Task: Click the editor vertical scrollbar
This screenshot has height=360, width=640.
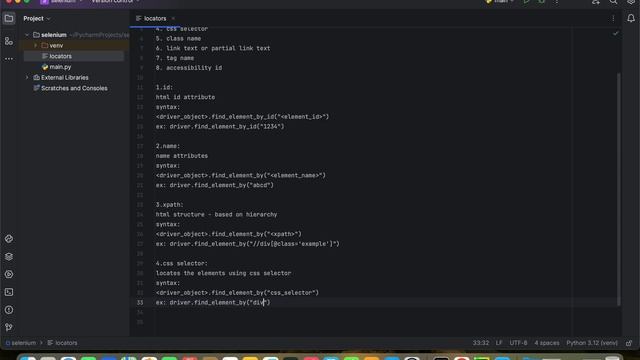Action: [619, 189]
